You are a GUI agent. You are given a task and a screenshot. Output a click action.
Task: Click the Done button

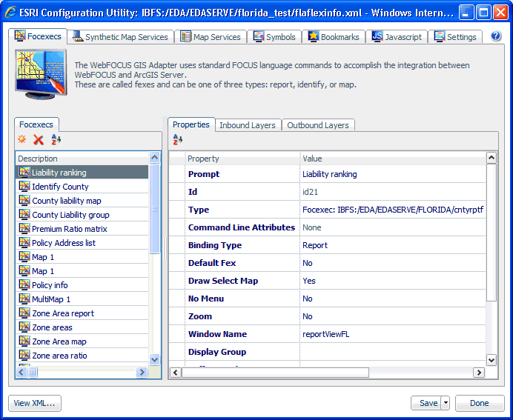(x=480, y=403)
